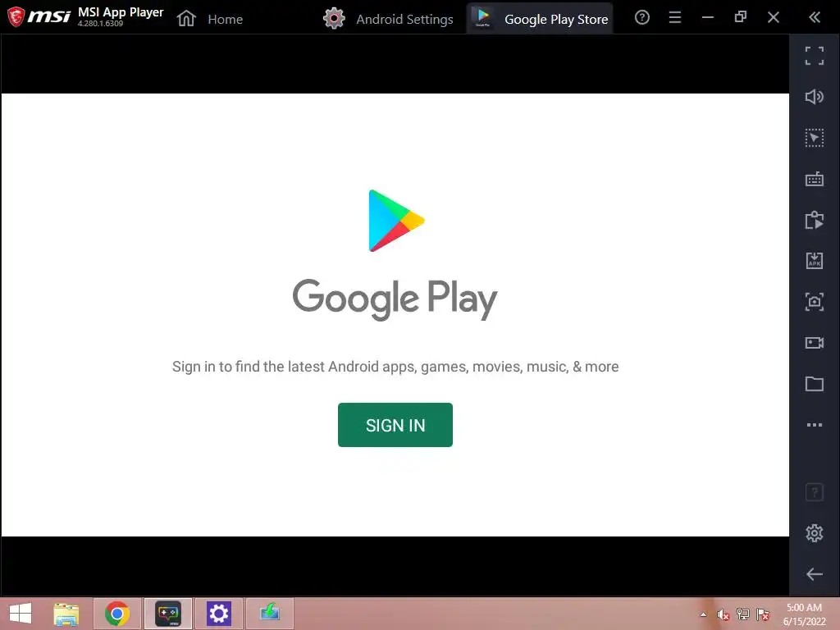Screen dimensions: 840x630
Task: Take a screenshot with the camera icon
Action: [x=815, y=302]
